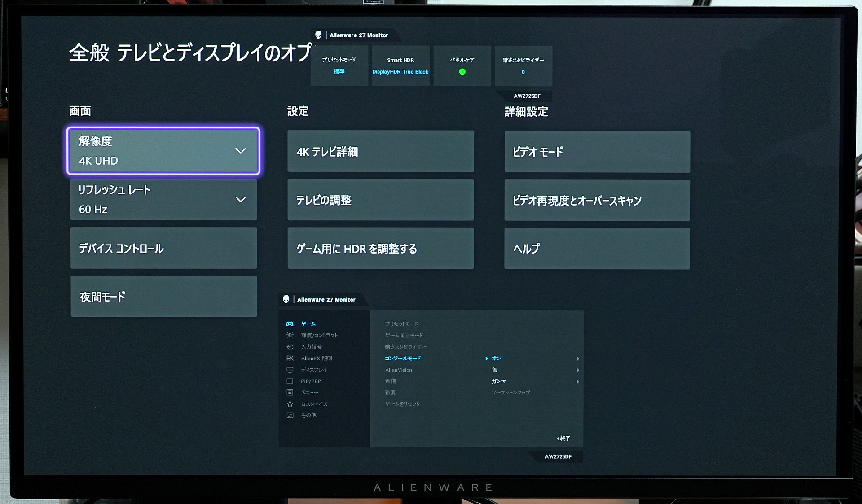Screen dimensions: 862x504
Task: Select ゲームをリセット menu entry
Action: (402, 404)
